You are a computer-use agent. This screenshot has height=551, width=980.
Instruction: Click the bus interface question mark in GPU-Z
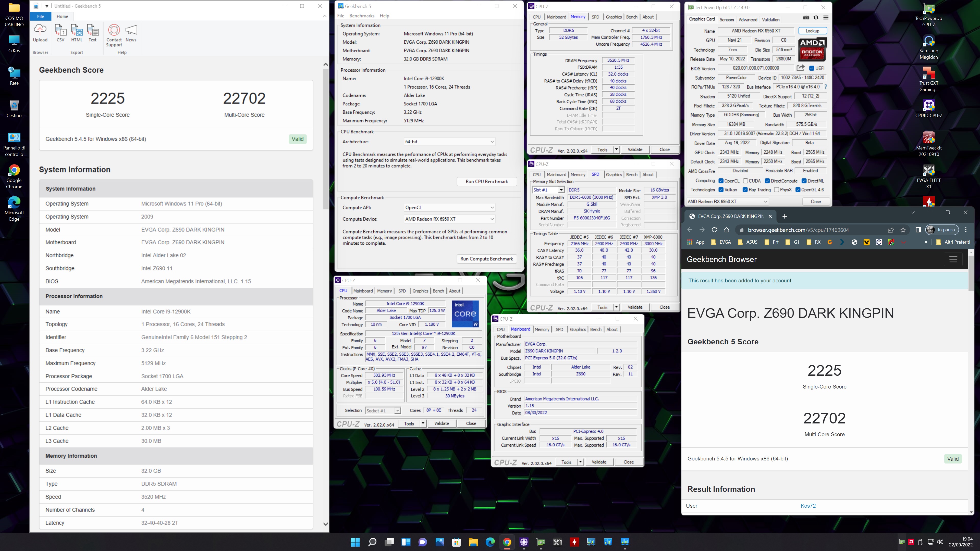click(x=826, y=87)
